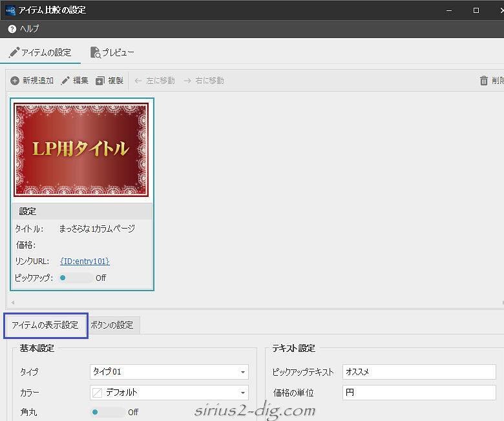Switch to the Preview (プレビュー) tab
Viewport: 504px width, 421px height.
click(112, 52)
